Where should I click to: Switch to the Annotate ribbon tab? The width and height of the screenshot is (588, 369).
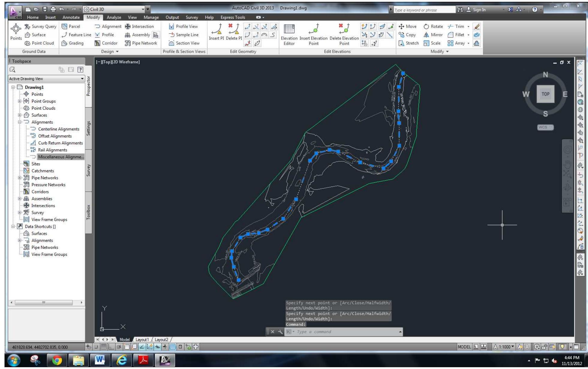(x=71, y=17)
